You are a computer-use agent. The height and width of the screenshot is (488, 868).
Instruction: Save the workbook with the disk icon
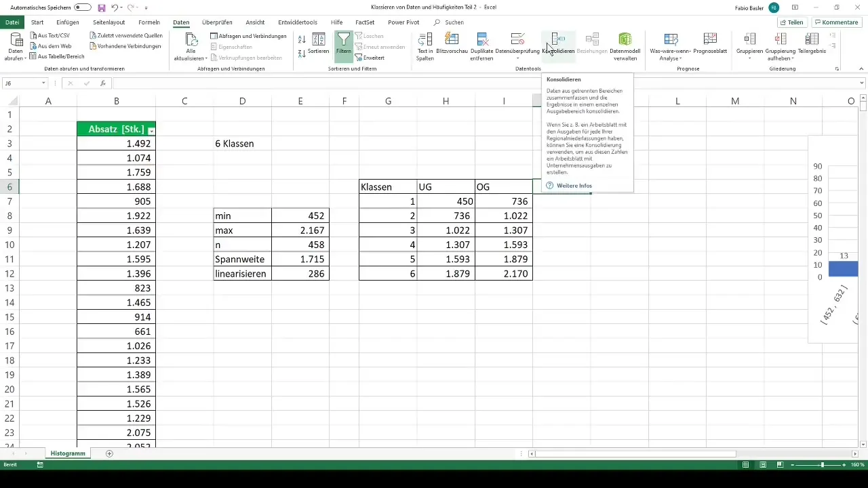pyautogui.click(x=102, y=7)
